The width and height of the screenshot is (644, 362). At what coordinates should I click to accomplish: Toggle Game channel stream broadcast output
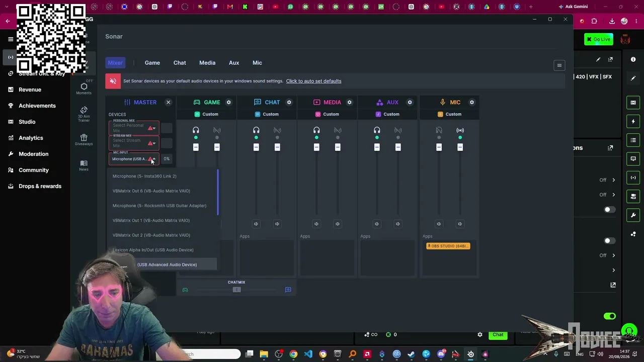coord(217,130)
